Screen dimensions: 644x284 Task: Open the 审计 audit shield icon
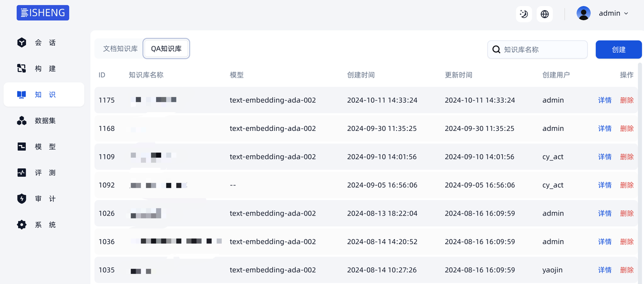pyautogui.click(x=22, y=199)
